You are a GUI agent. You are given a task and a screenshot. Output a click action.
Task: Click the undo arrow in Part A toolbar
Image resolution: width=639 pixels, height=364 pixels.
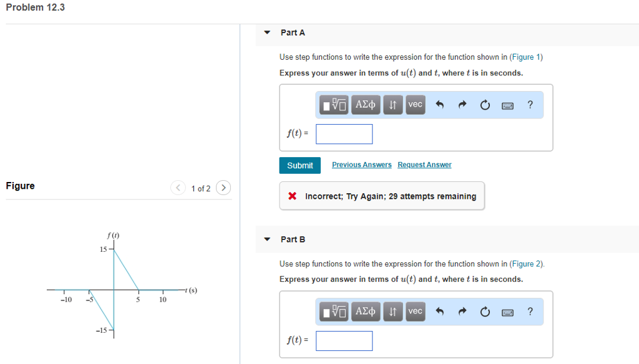coord(440,105)
